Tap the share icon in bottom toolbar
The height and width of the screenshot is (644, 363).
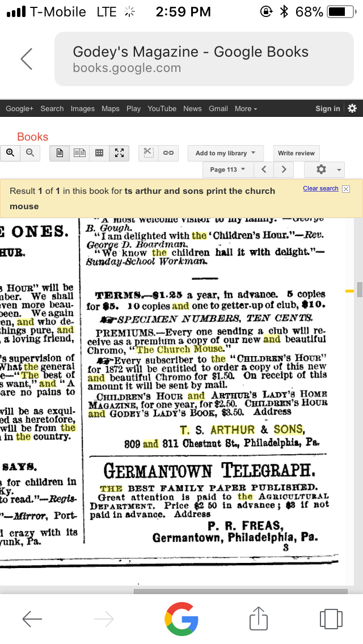[259, 618]
